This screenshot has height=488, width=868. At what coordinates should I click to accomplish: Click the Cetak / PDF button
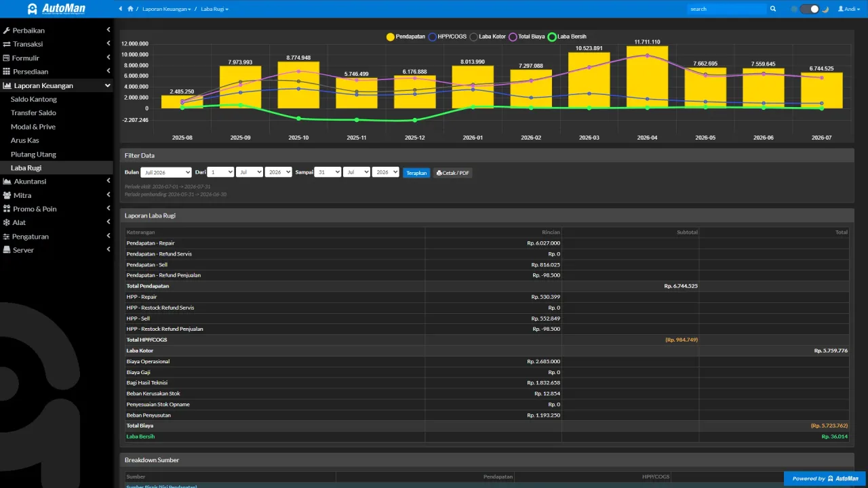pyautogui.click(x=452, y=173)
